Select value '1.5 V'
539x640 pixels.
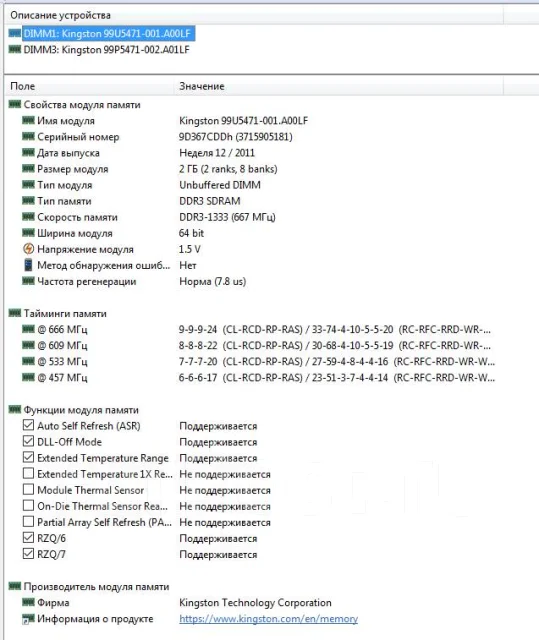(x=190, y=249)
